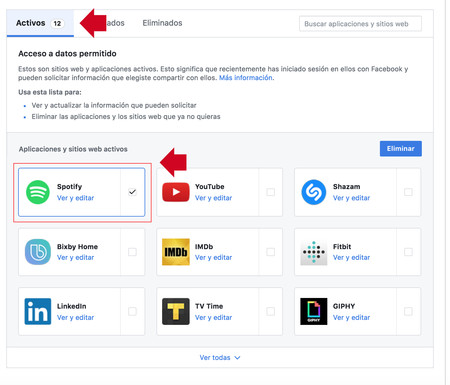Image resolution: width=450 pixels, height=385 pixels.
Task: Click the Spotify app name
Action: coord(69,187)
